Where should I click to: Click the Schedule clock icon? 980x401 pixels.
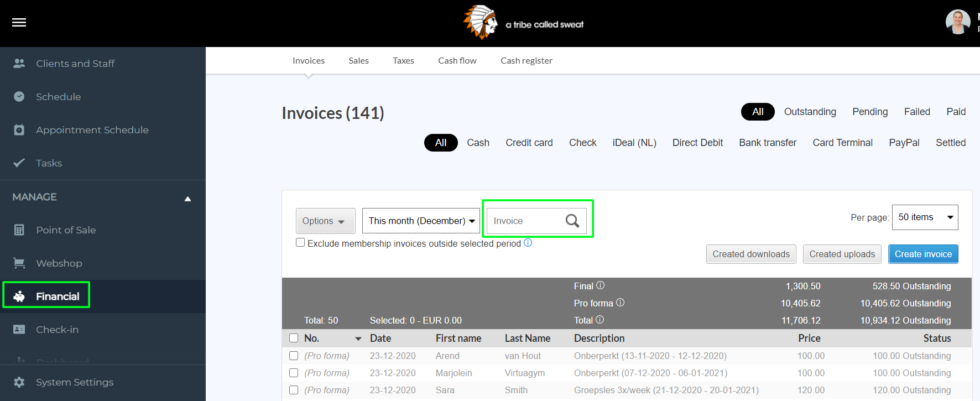19,97
